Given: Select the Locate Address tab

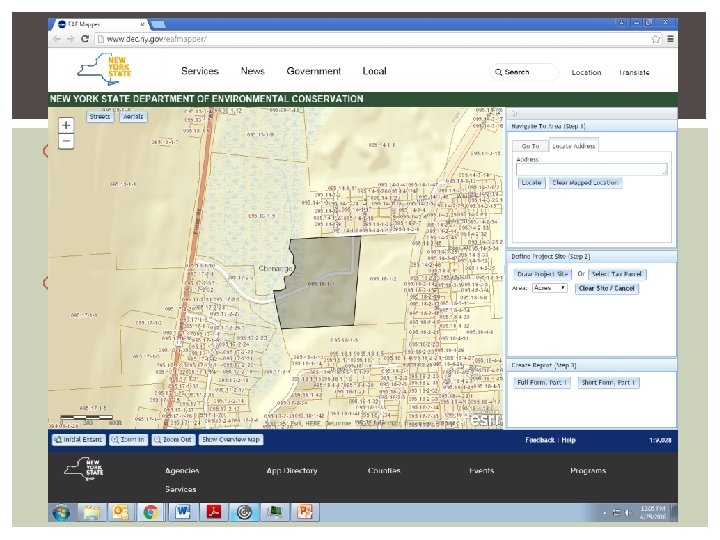Looking at the screenshot, I should 574,146.
